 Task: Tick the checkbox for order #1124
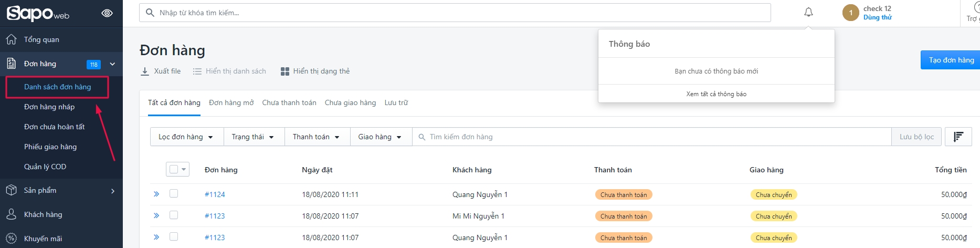174,194
